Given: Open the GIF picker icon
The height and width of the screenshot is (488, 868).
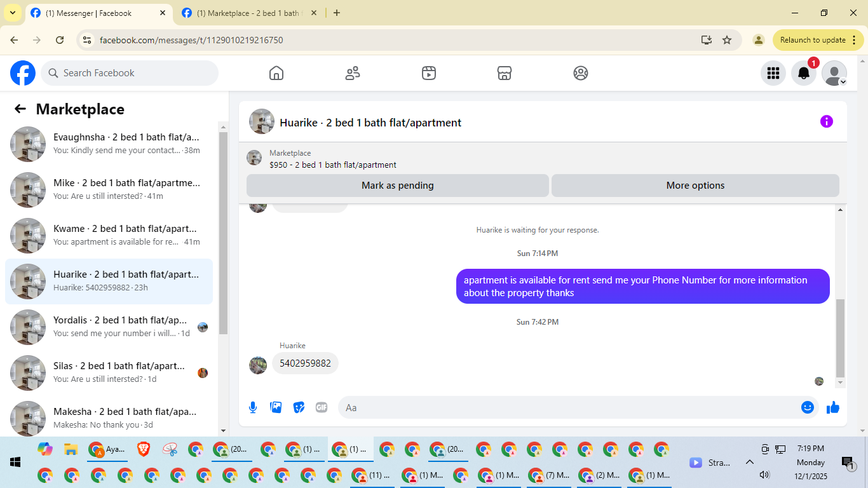Looking at the screenshot, I should (322, 407).
